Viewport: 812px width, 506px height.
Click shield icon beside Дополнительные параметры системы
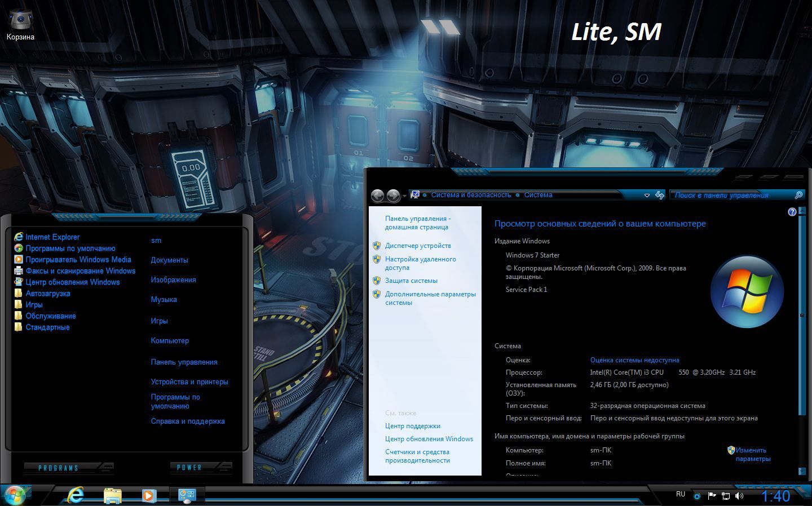point(377,294)
